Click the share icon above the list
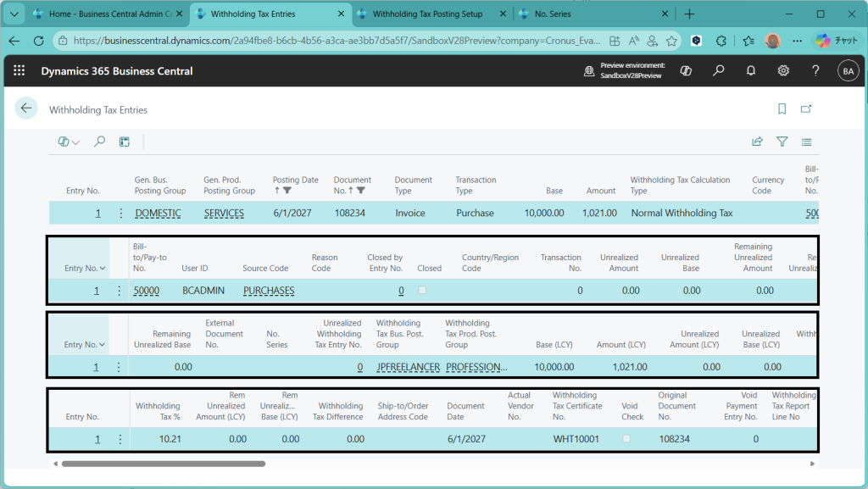868x489 pixels. (x=757, y=142)
